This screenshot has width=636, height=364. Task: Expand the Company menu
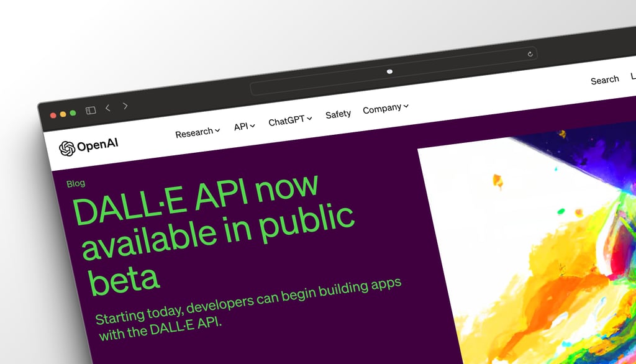tap(385, 109)
